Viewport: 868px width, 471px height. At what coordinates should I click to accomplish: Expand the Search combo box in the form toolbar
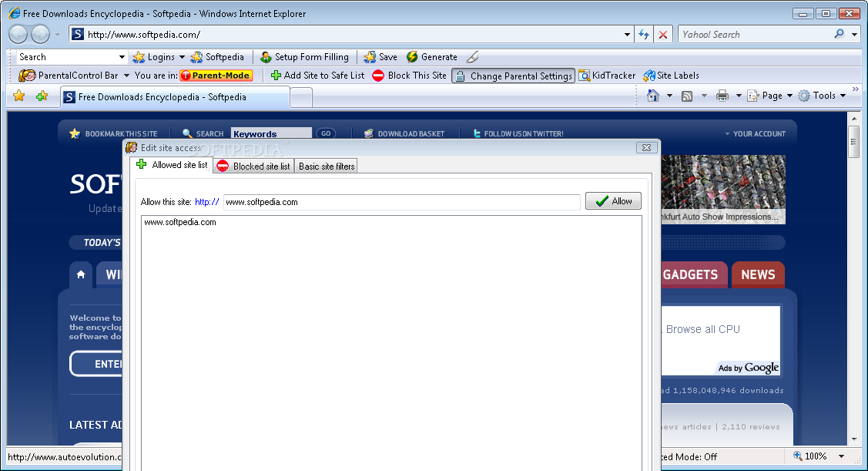pyautogui.click(x=122, y=57)
